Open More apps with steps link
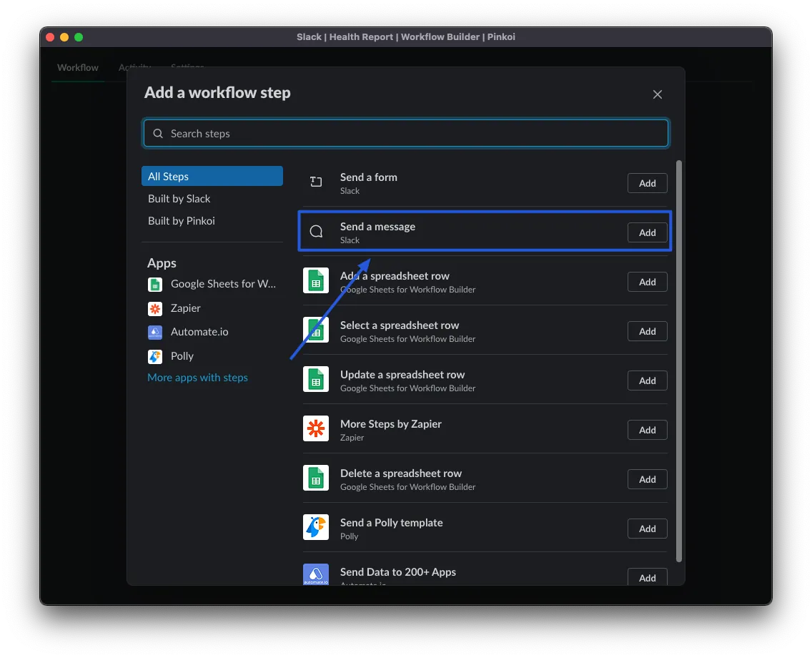Screen dimensions: 812x658 (x=197, y=378)
